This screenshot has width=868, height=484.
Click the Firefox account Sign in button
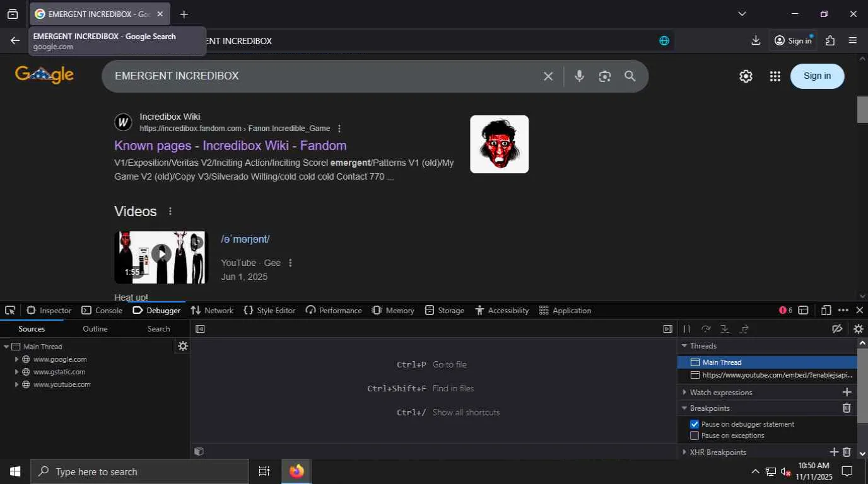pos(793,40)
